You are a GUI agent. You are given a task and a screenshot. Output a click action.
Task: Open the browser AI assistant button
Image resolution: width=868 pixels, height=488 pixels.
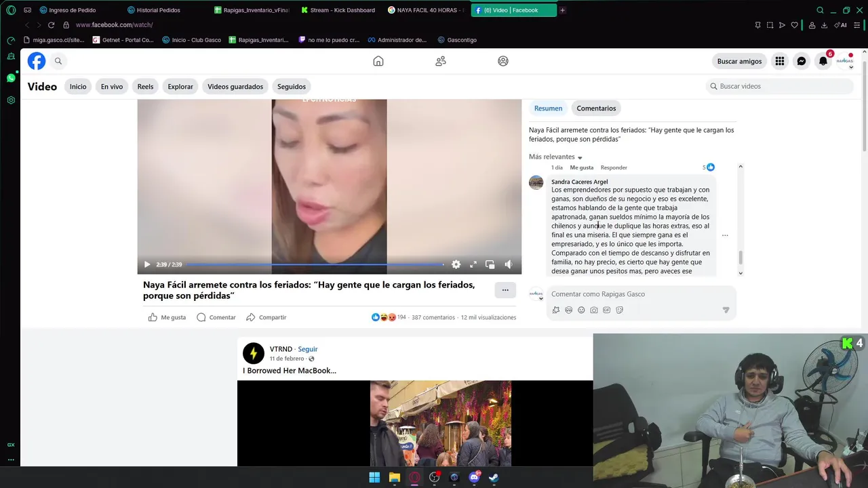[x=840, y=25]
